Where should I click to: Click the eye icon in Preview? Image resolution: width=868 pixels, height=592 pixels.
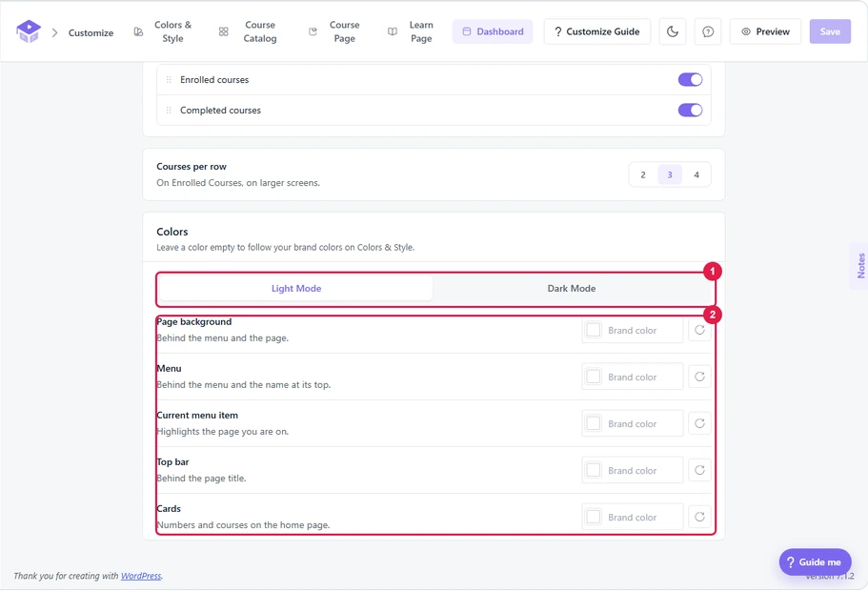coord(746,31)
